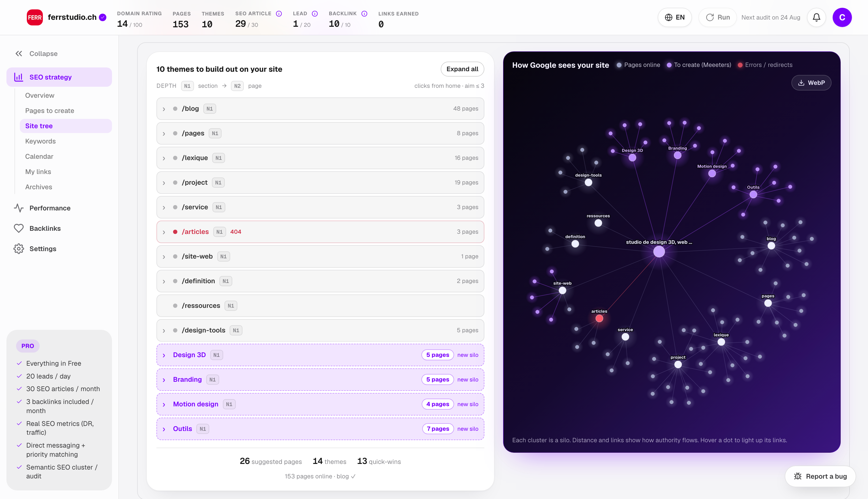Click the FERR logo icon
This screenshot has height=499, width=868.
pos(35,17)
